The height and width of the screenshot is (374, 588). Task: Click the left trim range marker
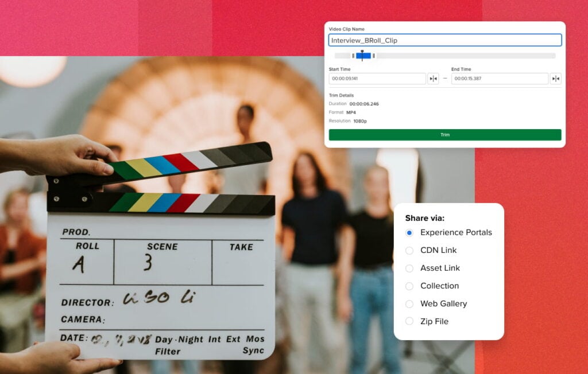353,56
